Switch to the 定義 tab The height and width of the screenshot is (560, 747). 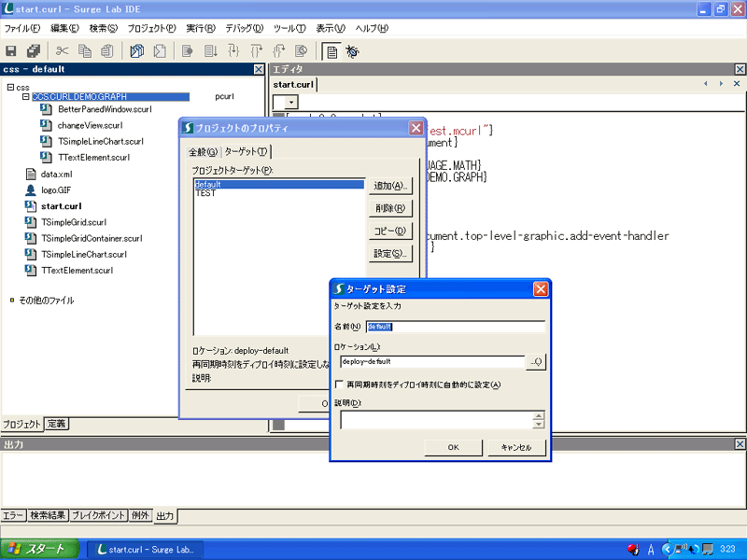pos(56,424)
